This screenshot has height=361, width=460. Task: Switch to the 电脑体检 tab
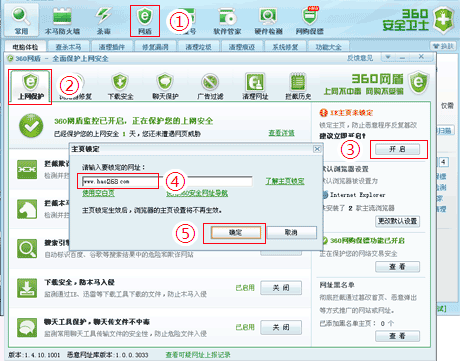point(25,47)
